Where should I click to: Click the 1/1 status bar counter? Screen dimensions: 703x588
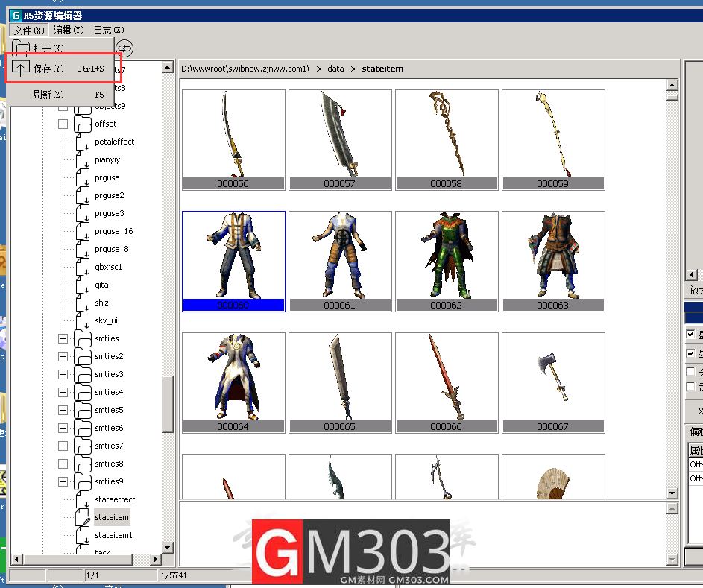[92, 575]
